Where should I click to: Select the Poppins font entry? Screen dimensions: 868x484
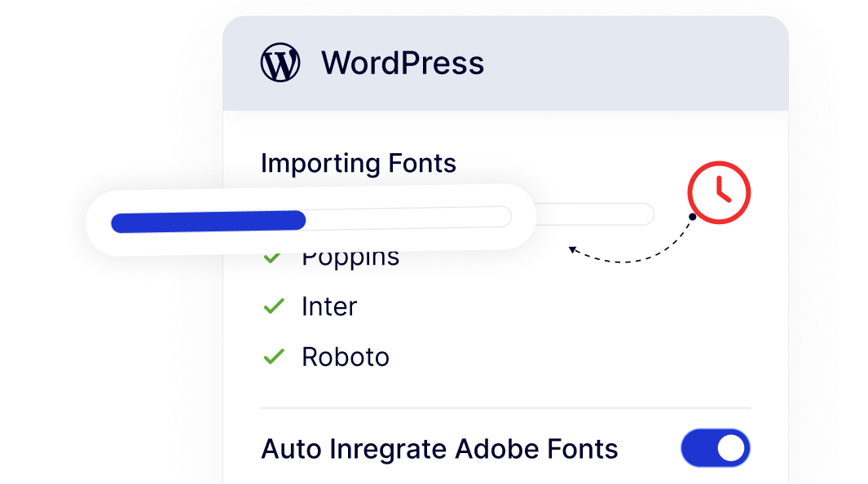tap(350, 259)
